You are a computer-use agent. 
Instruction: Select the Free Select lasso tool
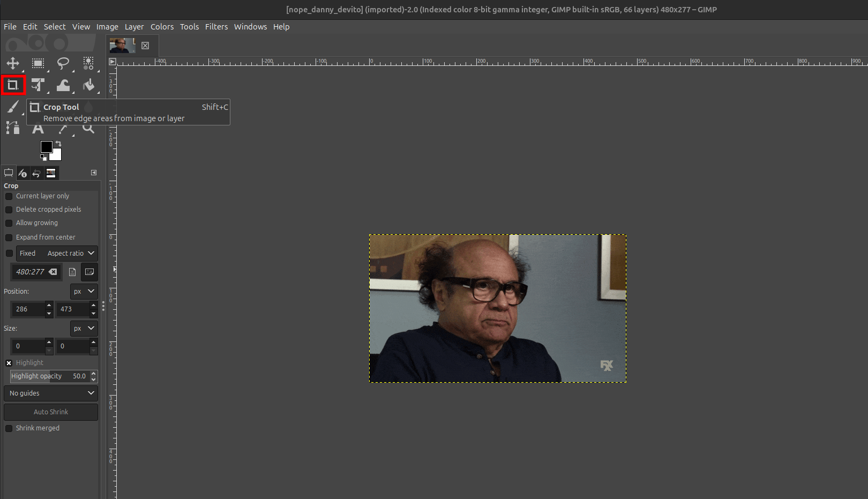click(x=63, y=63)
